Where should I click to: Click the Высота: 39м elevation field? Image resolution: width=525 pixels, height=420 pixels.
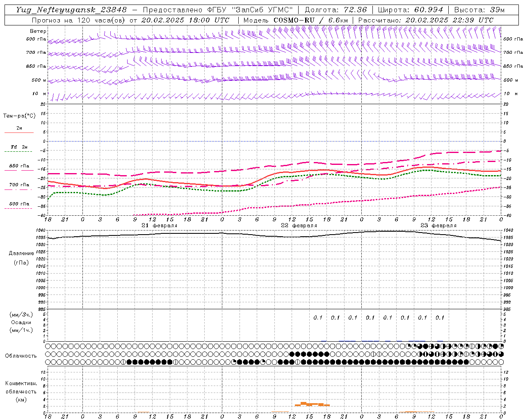[479, 10]
